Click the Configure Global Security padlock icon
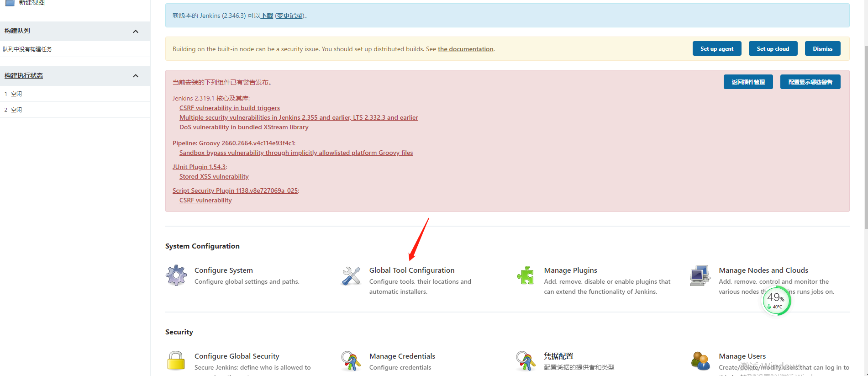Viewport: 868px width, 376px height. click(176, 360)
